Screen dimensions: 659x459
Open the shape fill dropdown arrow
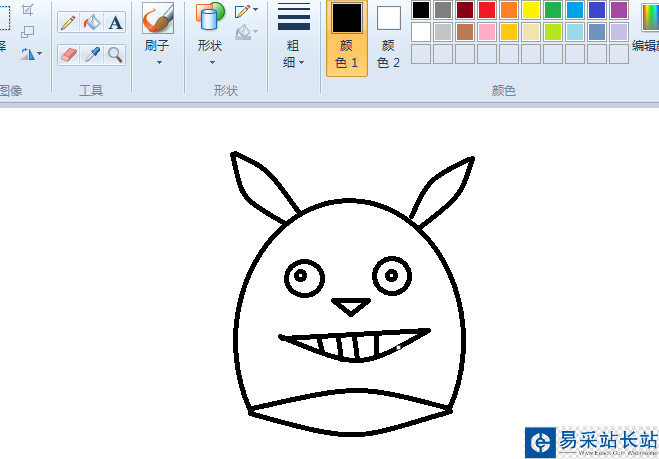point(256,32)
